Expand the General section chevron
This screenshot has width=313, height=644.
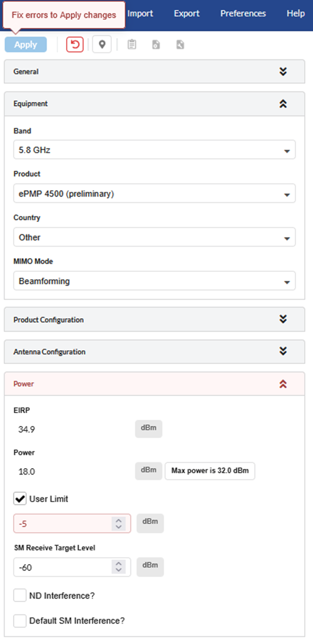click(283, 71)
